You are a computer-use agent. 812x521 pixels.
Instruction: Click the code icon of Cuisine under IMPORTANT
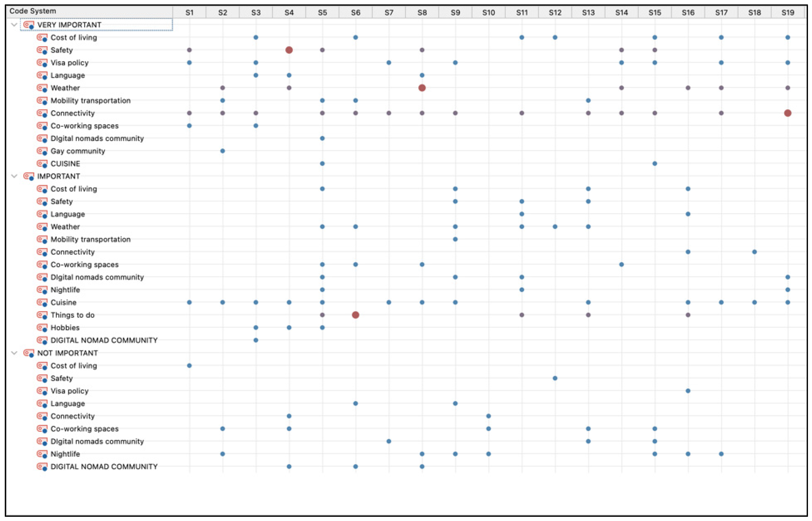coord(42,303)
